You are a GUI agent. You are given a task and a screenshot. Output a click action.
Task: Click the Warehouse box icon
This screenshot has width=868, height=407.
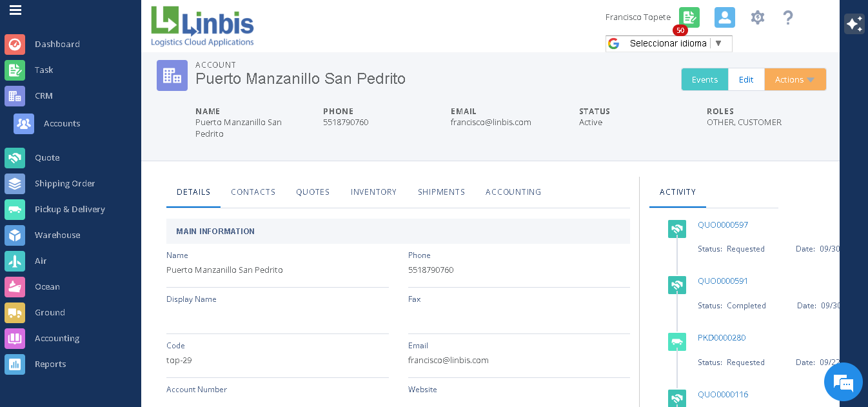click(15, 235)
